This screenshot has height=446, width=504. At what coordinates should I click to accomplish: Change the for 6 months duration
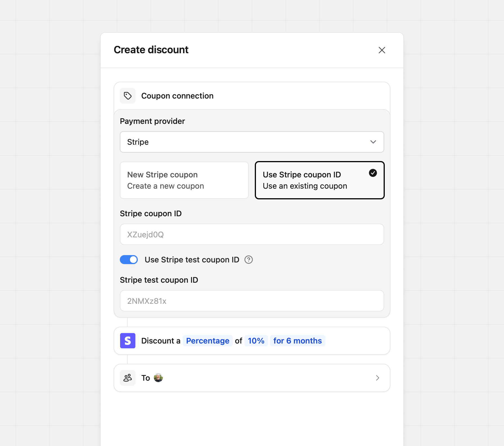click(298, 341)
